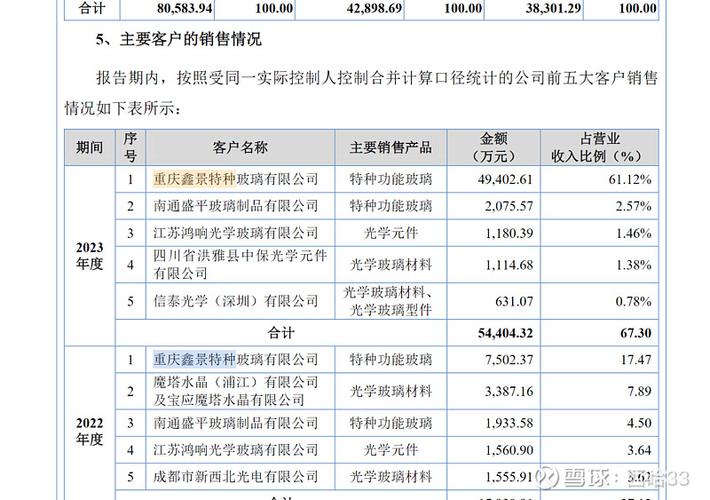Click serial number 4 in the 四川省洪雅县 row

pyautogui.click(x=130, y=265)
